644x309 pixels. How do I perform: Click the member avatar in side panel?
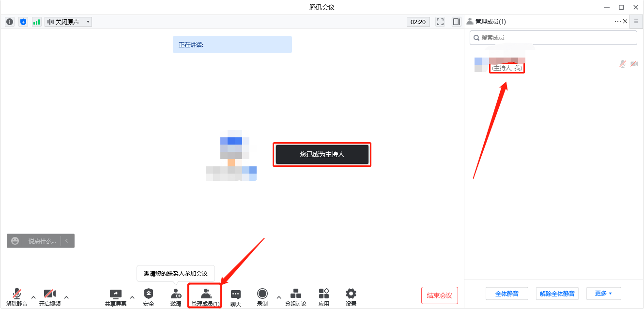pos(481,64)
